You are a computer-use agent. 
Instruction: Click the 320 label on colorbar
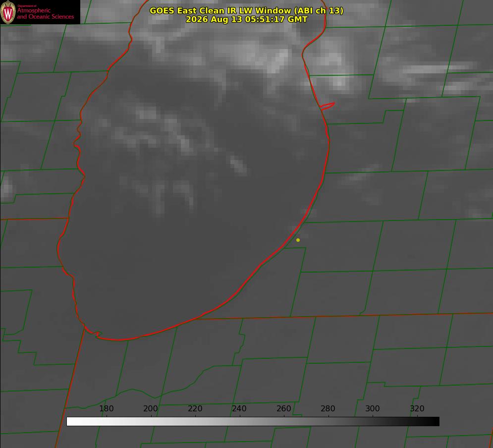(x=417, y=408)
